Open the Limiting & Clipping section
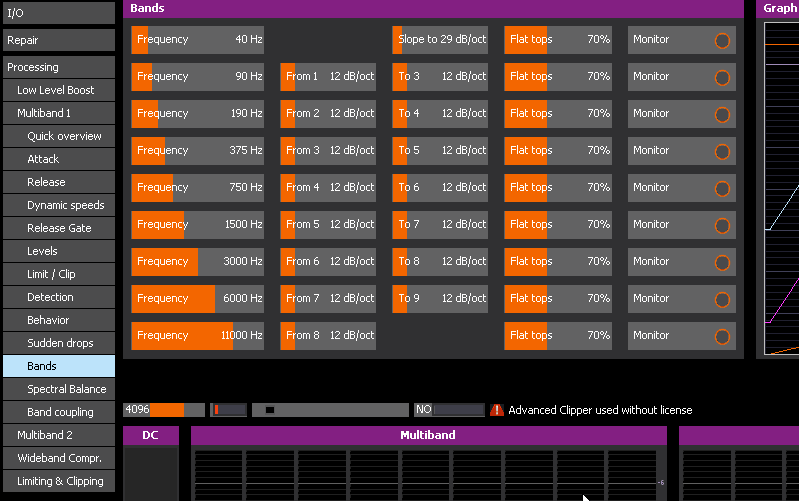Image resolution: width=799 pixels, height=501 pixels. point(58,481)
